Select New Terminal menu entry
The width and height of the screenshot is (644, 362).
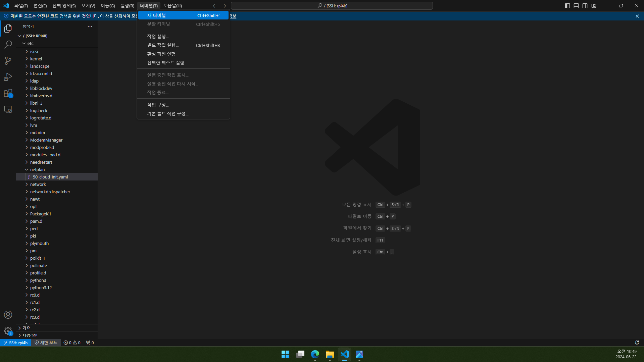[183, 15]
